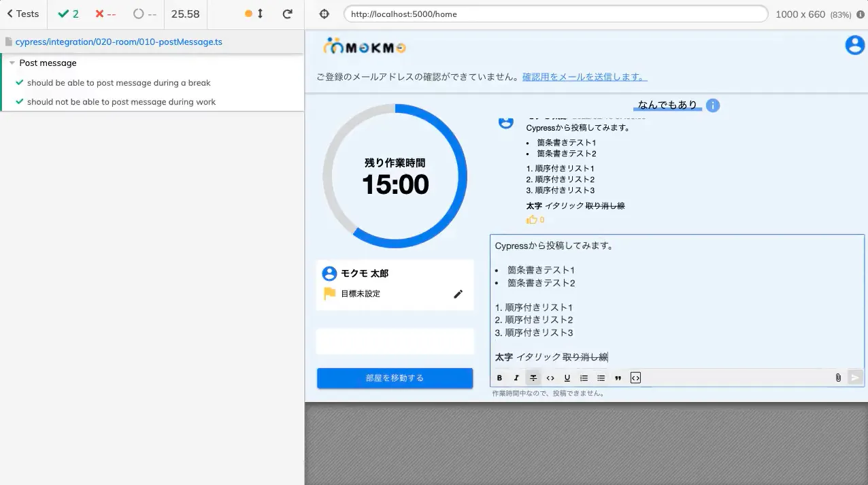Collapse the Post message test suite
The height and width of the screenshot is (485, 868).
[12, 63]
